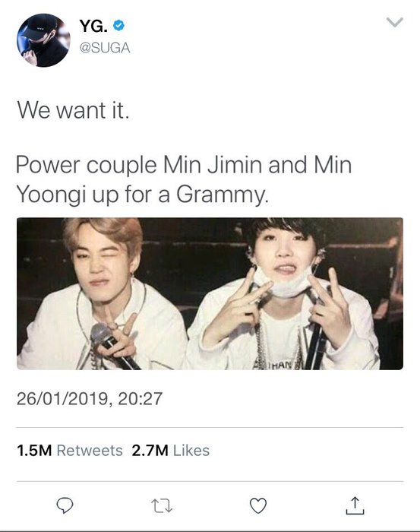Expand the tweet options chevron

click(x=395, y=22)
